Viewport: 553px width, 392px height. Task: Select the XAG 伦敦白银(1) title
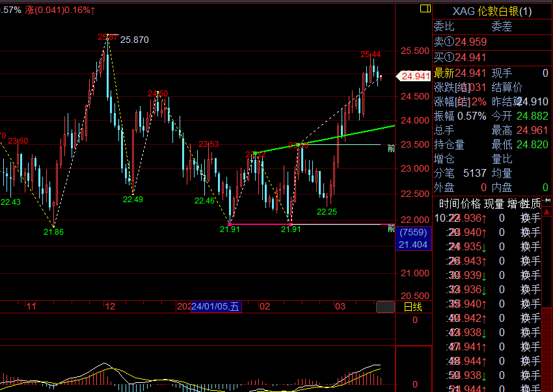tap(492, 12)
